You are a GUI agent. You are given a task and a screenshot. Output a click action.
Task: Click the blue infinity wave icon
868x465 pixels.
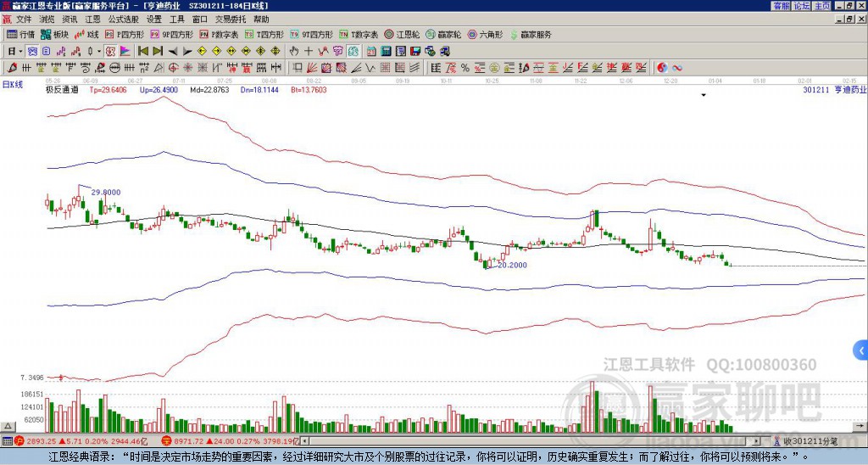676,68
